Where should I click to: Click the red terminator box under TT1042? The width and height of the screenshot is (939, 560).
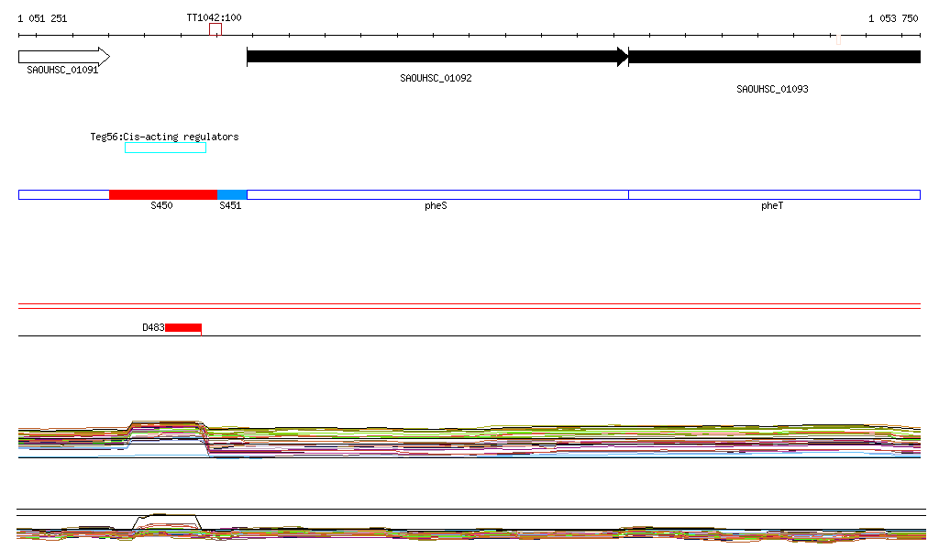(x=215, y=30)
